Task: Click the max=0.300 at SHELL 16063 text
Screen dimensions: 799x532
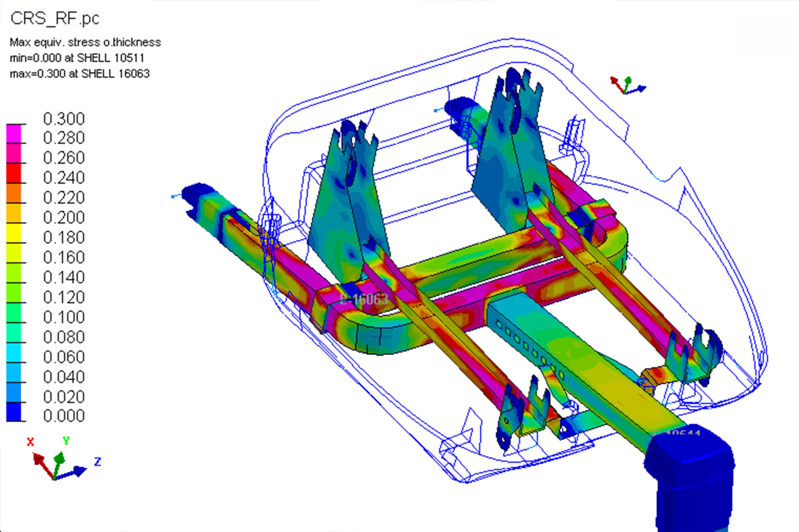Action: 80,74
